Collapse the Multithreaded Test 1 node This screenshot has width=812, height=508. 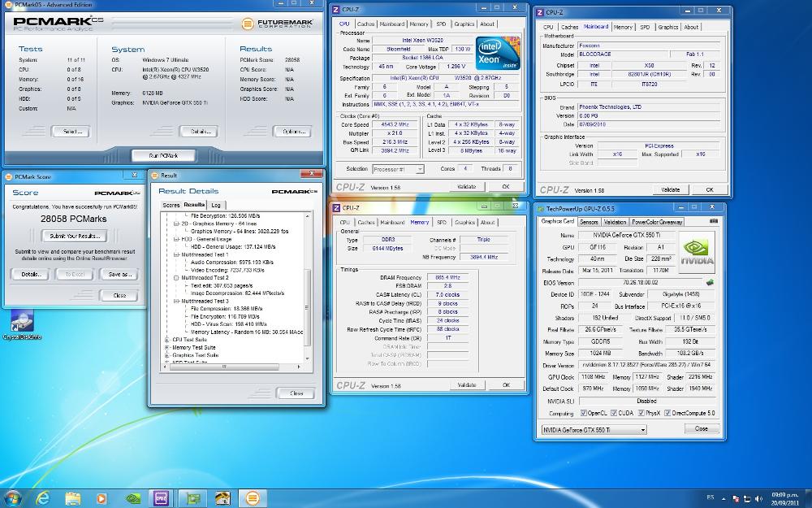[176, 254]
